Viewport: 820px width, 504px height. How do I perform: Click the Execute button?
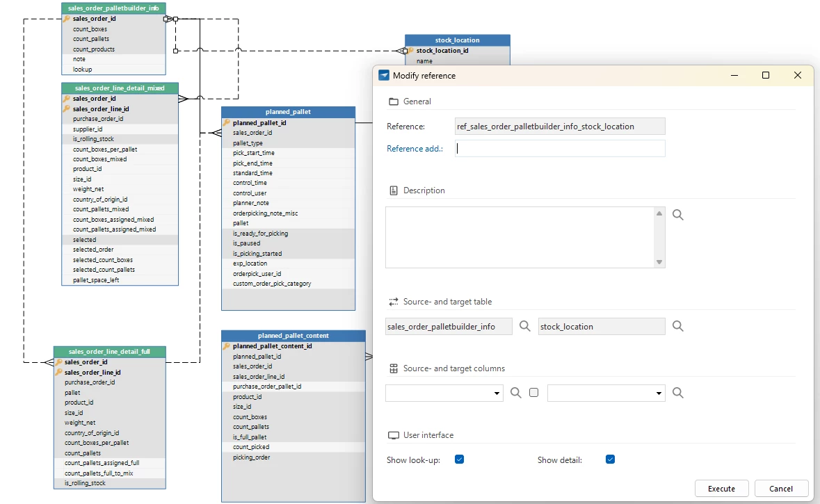tap(721, 489)
